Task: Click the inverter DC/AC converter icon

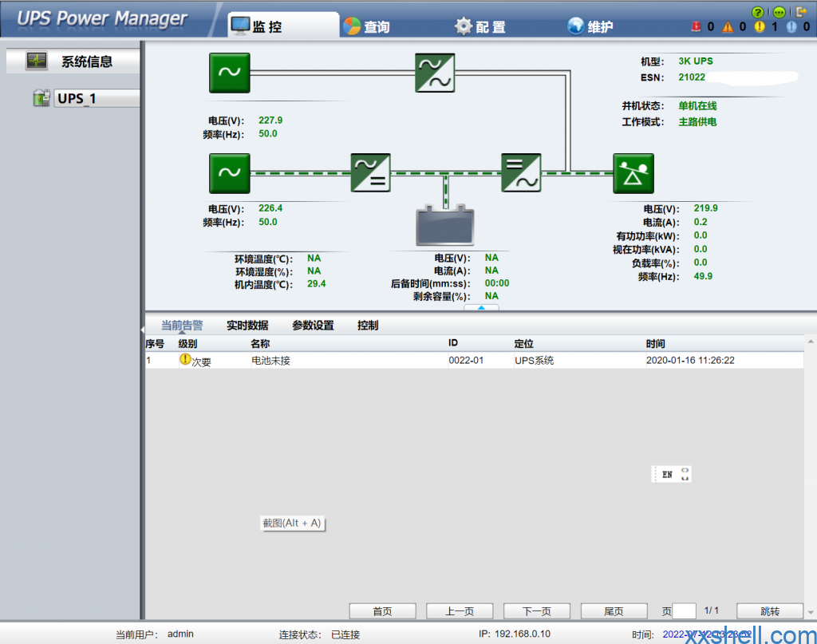Action: pos(521,173)
